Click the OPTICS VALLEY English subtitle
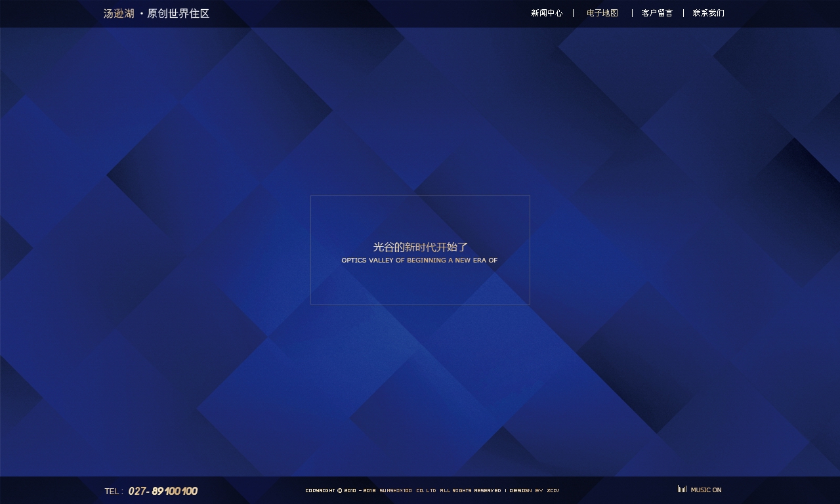 pos(419,261)
